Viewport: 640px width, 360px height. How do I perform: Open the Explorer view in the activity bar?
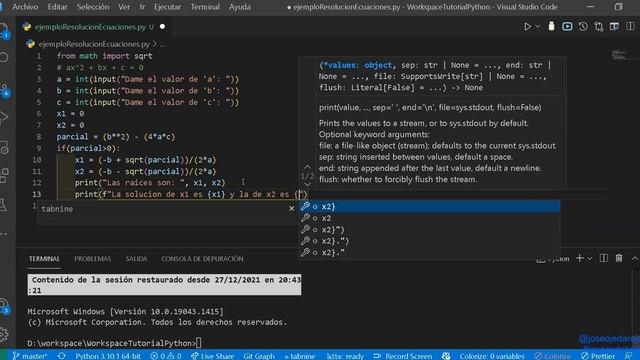pyautogui.click(x=4, y=31)
